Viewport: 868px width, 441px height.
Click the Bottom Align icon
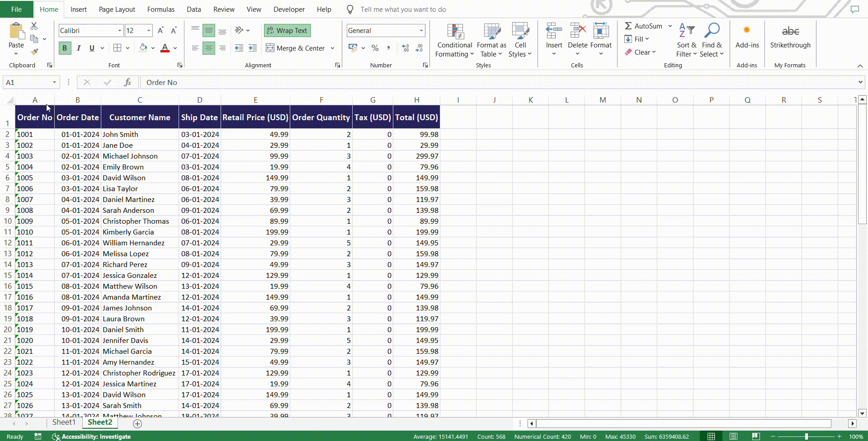click(222, 31)
